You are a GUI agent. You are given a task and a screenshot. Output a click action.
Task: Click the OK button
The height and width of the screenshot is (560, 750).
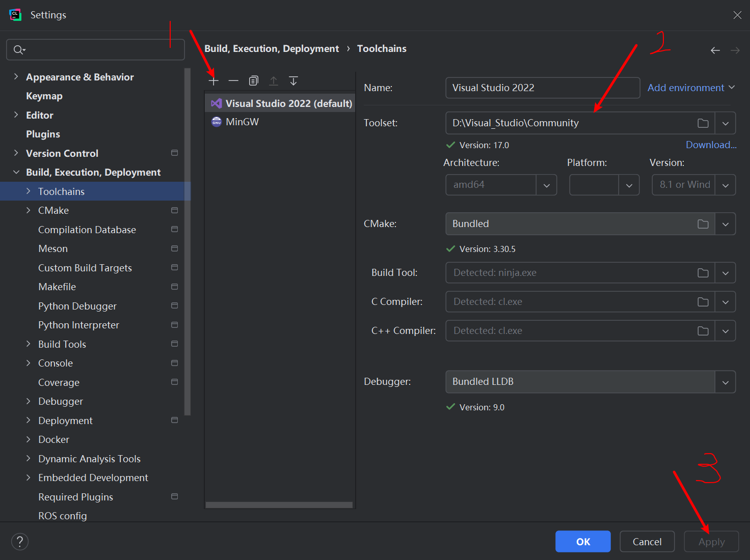coord(582,542)
